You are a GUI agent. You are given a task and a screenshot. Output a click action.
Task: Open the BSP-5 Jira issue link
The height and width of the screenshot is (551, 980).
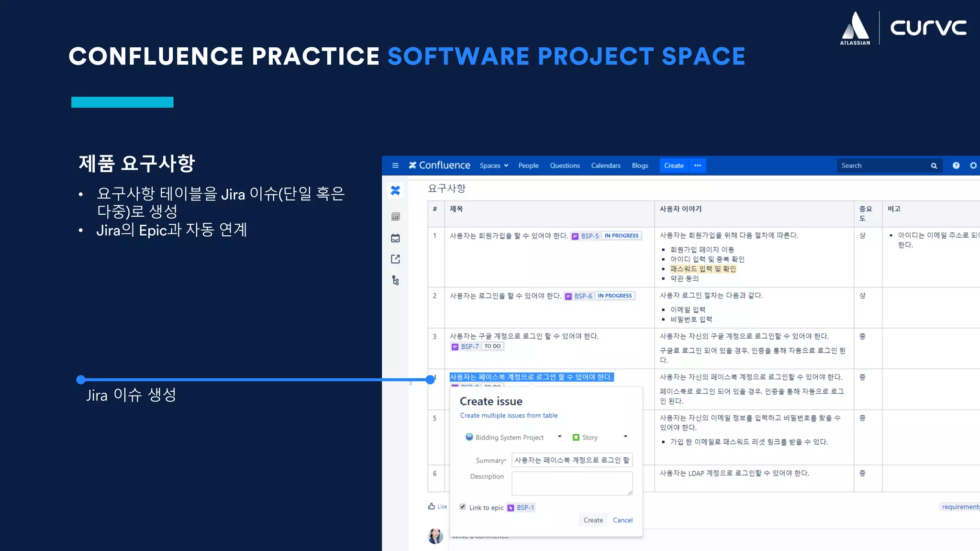590,236
